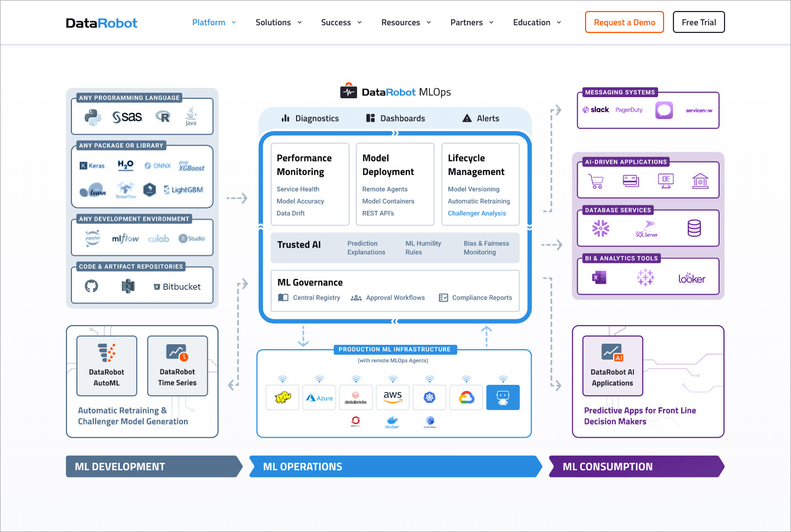
Task: Click Performance Monitoring heading
Action: pyautogui.click(x=304, y=165)
